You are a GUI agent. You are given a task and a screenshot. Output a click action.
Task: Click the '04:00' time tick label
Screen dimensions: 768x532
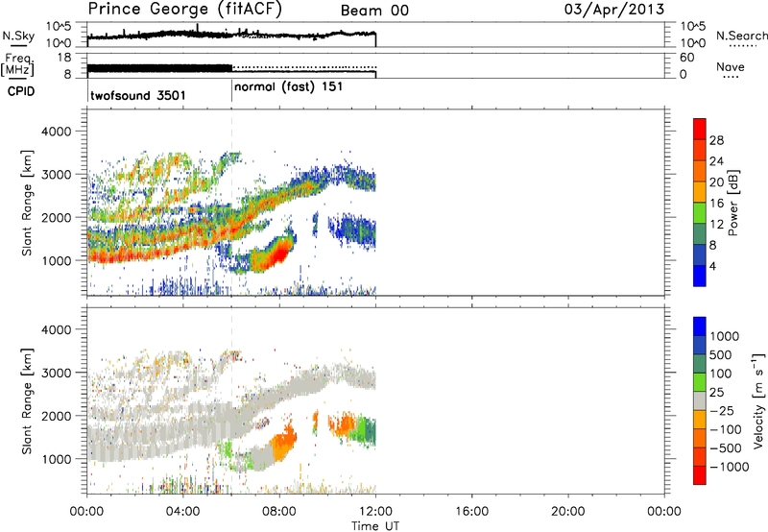pyautogui.click(x=183, y=512)
